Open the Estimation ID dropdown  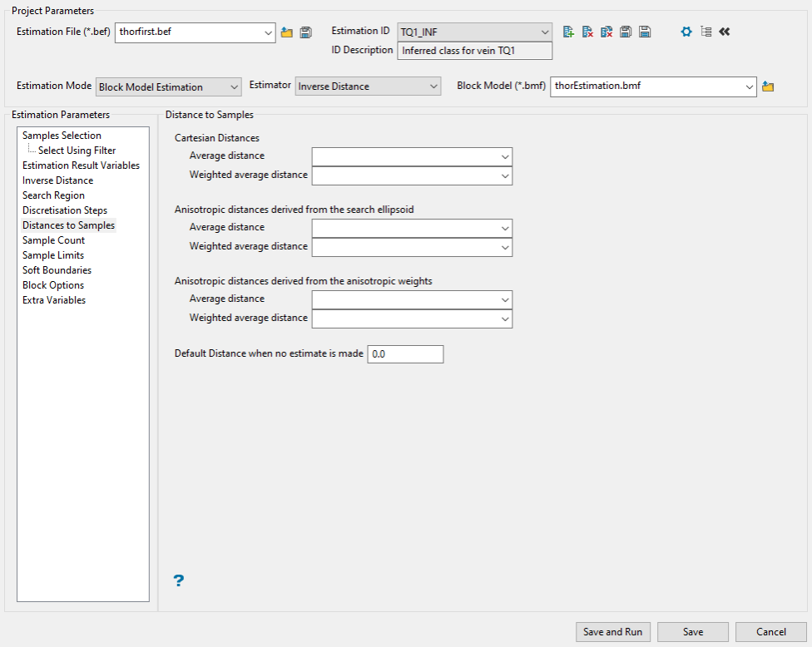pos(545,32)
